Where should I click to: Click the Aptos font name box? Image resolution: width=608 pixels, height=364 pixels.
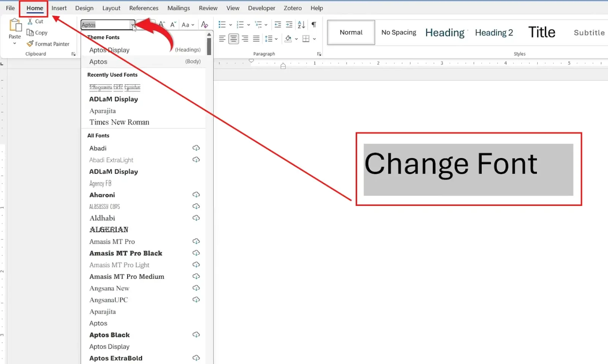(106, 25)
